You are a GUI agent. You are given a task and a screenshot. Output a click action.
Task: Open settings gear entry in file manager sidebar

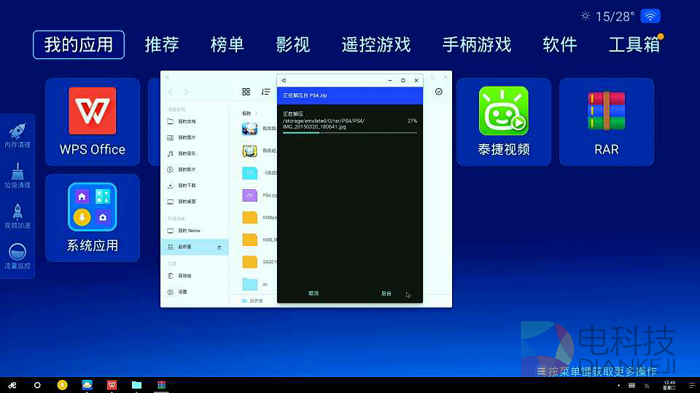(195, 292)
